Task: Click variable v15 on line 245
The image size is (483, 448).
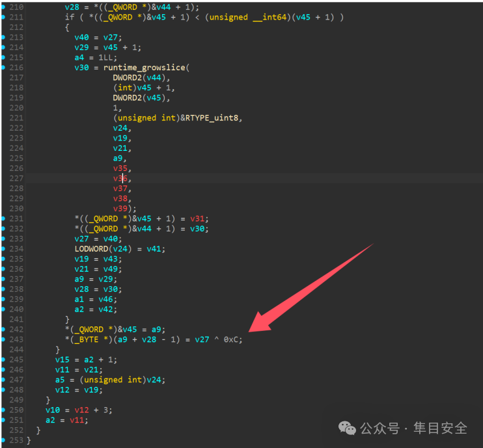Action: pyautogui.click(x=62, y=360)
